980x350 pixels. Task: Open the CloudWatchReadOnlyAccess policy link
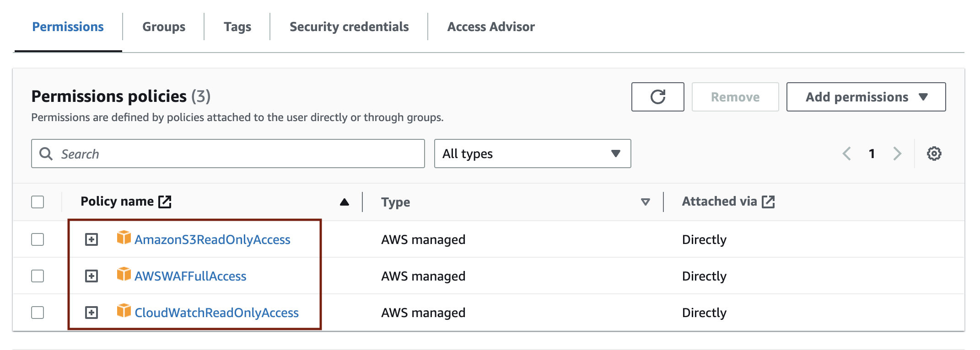point(216,313)
